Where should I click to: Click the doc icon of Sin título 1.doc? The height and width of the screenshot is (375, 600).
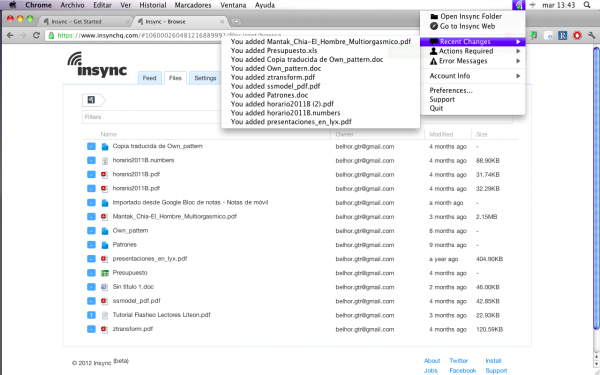(104, 287)
